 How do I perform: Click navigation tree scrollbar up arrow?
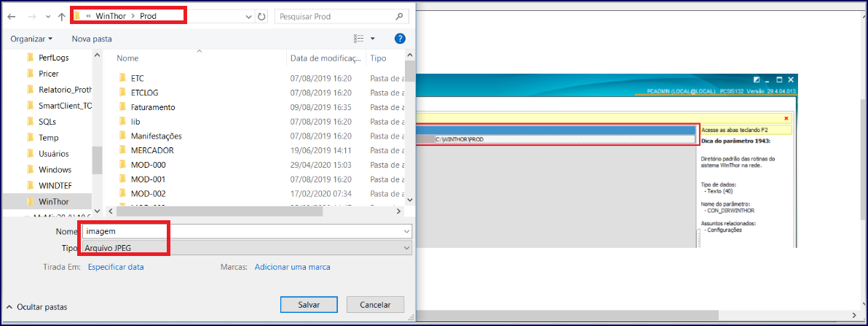coord(97,56)
